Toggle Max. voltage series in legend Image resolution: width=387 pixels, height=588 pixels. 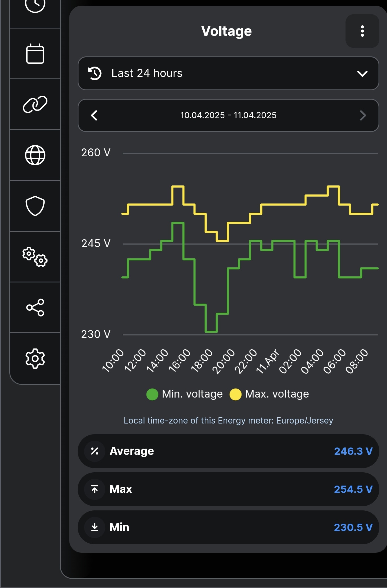tap(277, 394)
